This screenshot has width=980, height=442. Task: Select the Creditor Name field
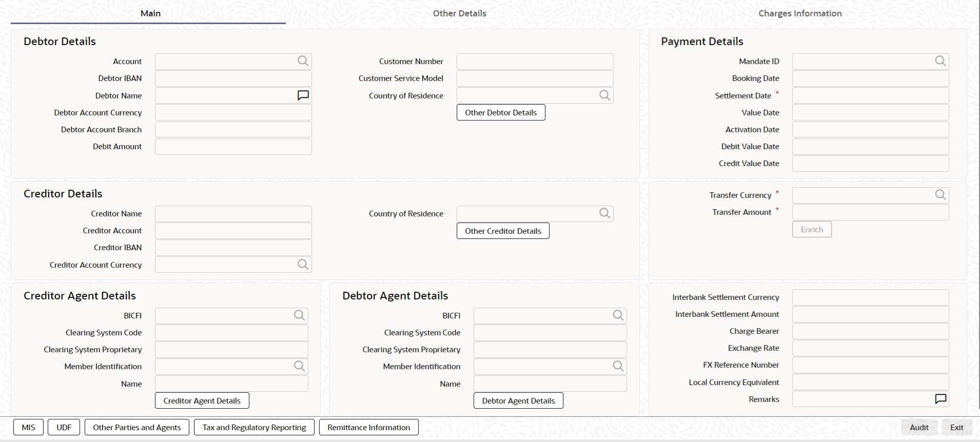(x=233, y=214)
